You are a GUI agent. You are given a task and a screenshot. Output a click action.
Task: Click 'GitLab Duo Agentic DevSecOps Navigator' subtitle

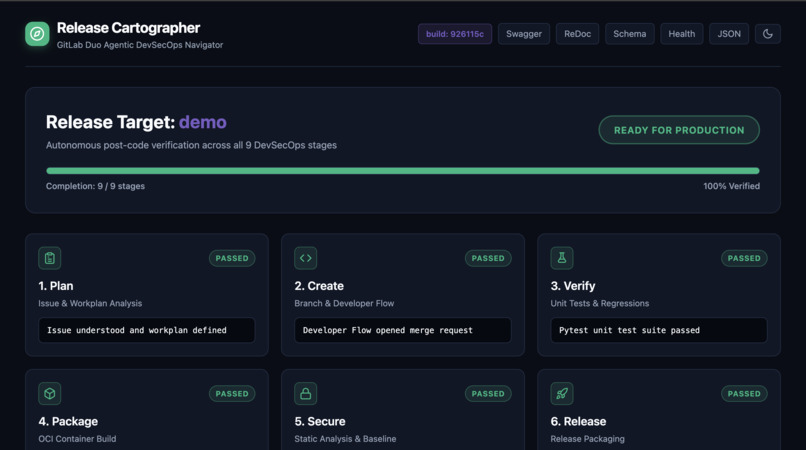pos(140,45)
